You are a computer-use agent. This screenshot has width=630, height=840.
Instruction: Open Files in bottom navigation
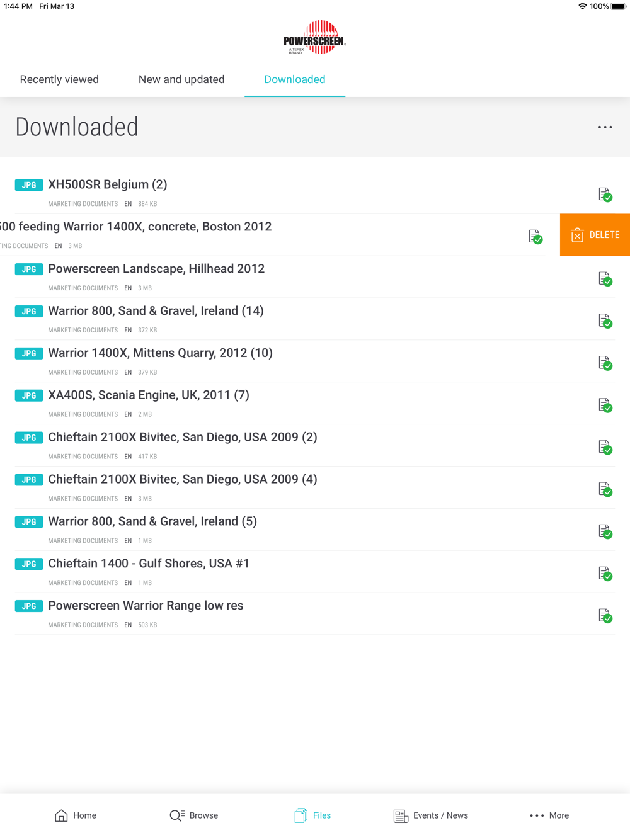(x=312, y=815)
